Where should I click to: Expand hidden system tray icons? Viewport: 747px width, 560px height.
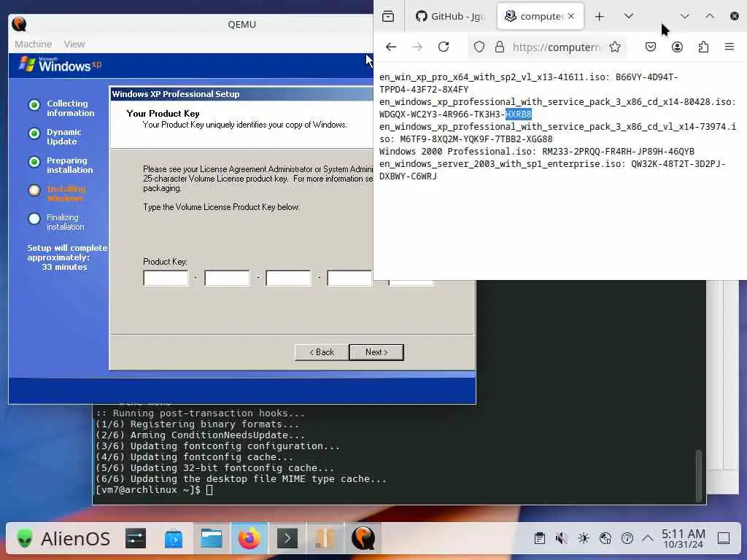648,539
